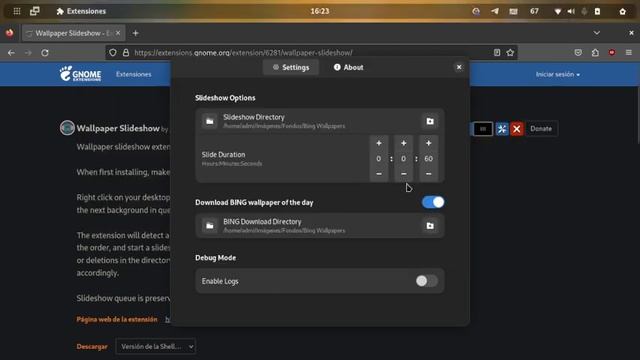Browse for BING Download Directory folder button
The image size is (640, 360).
pos(430,226)
